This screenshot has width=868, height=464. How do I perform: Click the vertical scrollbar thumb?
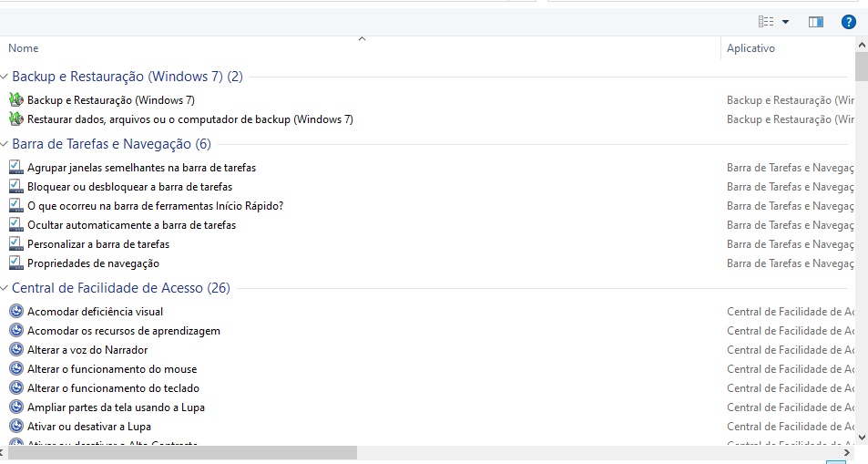click(862, 67)
